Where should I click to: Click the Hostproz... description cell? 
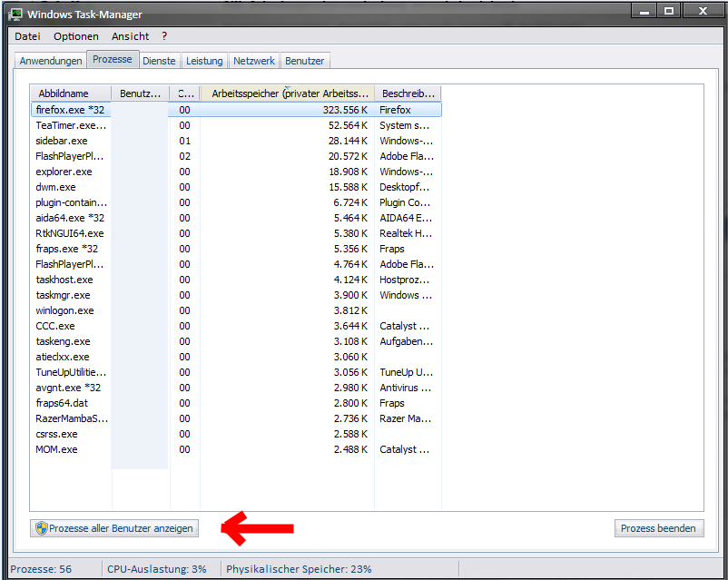404,280
